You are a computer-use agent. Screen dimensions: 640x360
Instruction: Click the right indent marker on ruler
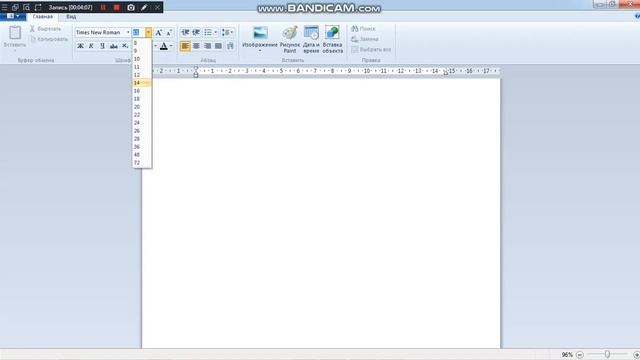[445, 72]
